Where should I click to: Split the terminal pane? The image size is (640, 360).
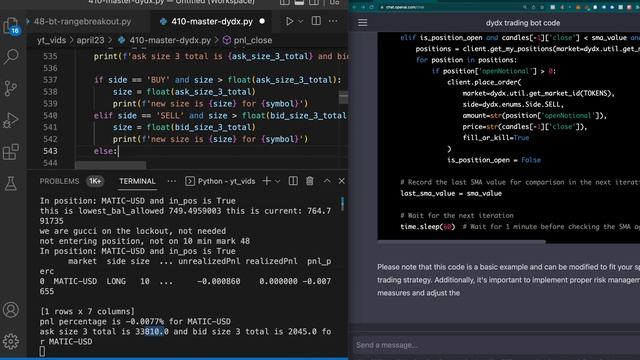pyautogui.click(x=293, y=181)
